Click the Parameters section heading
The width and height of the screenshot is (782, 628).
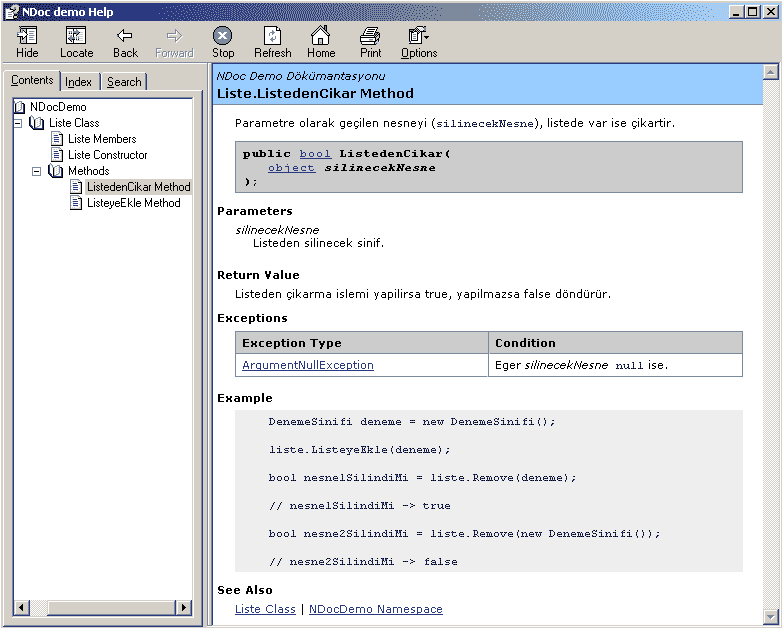(255, 211)
